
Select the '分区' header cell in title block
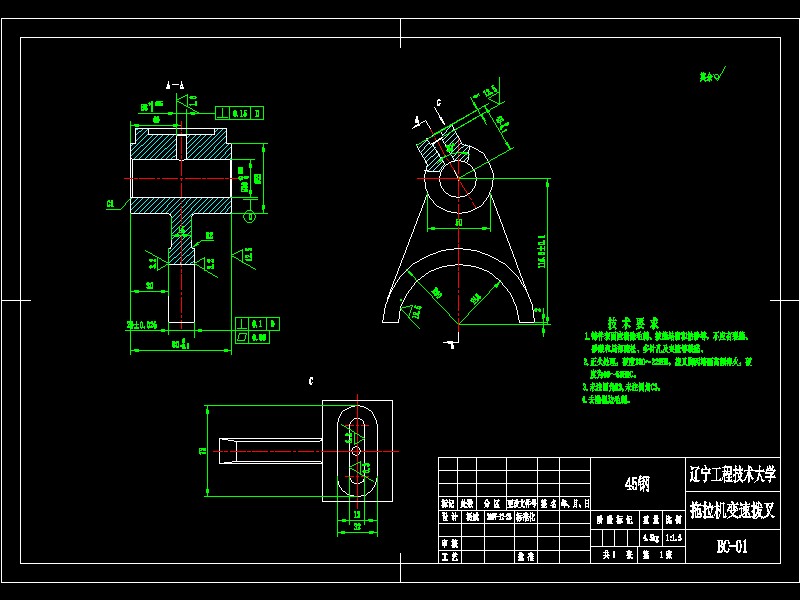[492, 504]
